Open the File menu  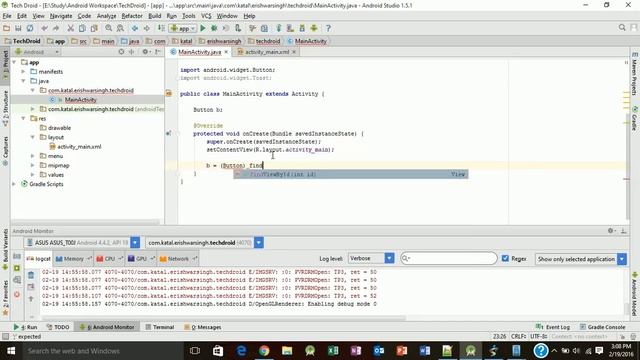(x=7, y=16)
